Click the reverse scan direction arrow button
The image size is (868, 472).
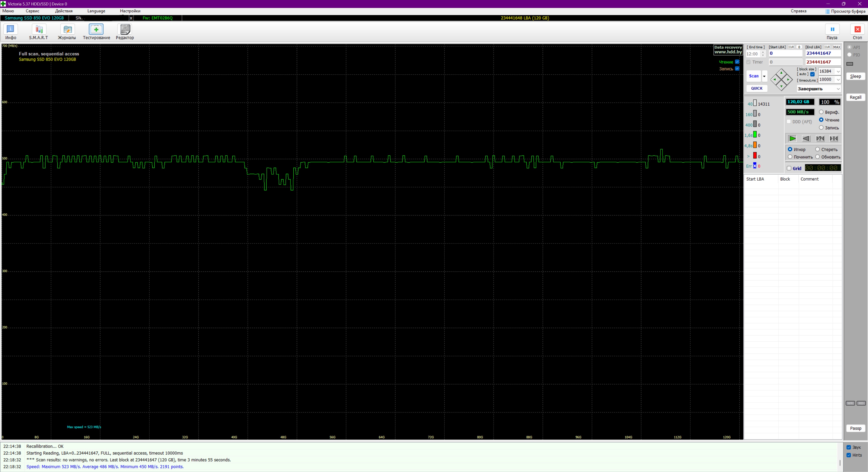[806, 139]
